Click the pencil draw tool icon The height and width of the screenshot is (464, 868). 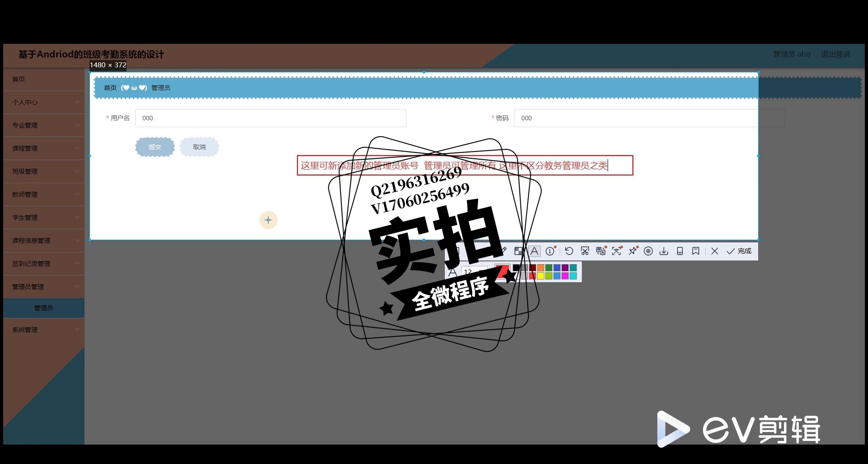point(504,250)
